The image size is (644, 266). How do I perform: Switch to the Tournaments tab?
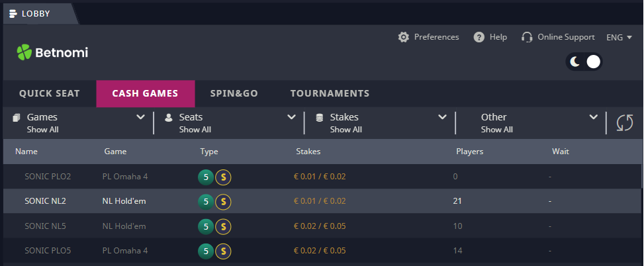(330, 93)
